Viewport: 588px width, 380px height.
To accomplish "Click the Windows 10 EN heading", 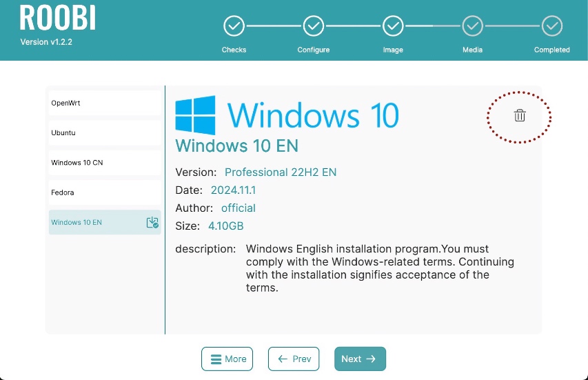I will click(x=236, y=146).
